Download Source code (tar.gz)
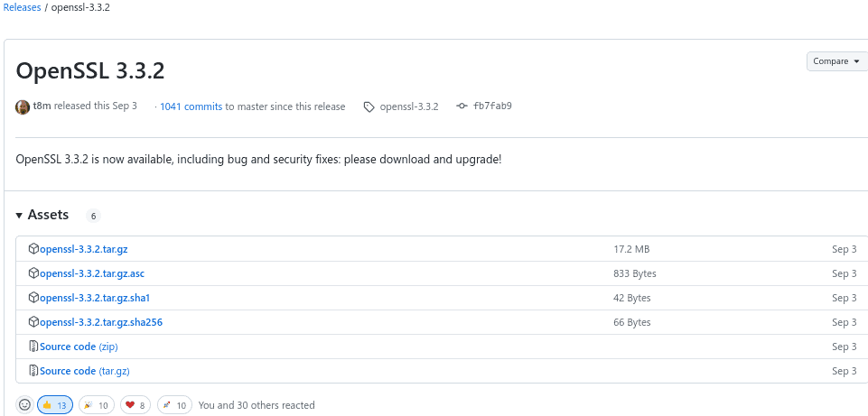This screenshot has width=868, height=416. click(x=85, y=371)
